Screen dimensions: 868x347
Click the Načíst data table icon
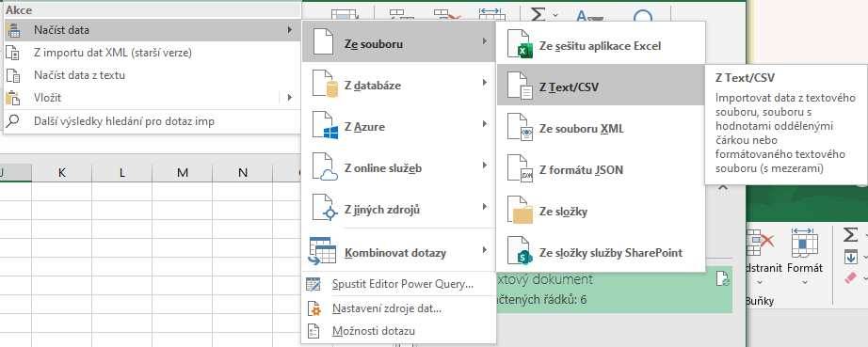click(x=13, y=30)
